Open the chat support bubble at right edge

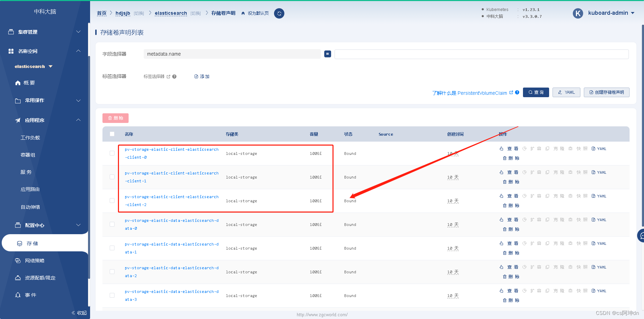pyautogui.click(x=641, y=236)
